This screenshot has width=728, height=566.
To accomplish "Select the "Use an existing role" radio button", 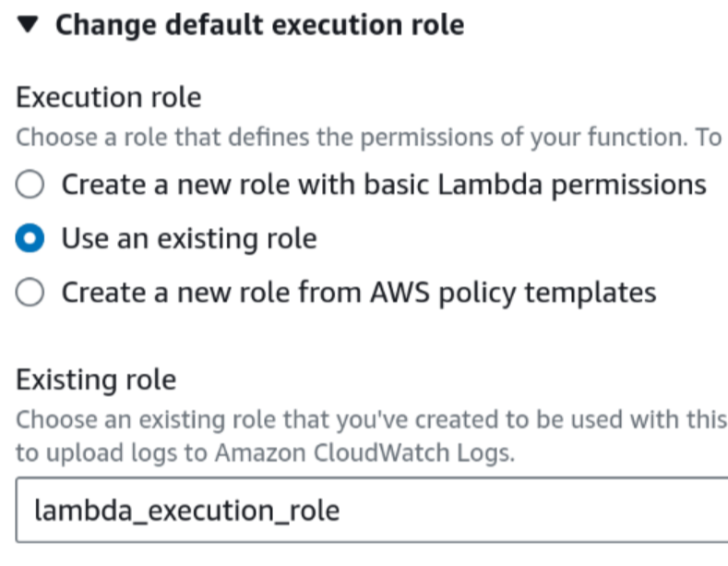I will tap(30, 239).
